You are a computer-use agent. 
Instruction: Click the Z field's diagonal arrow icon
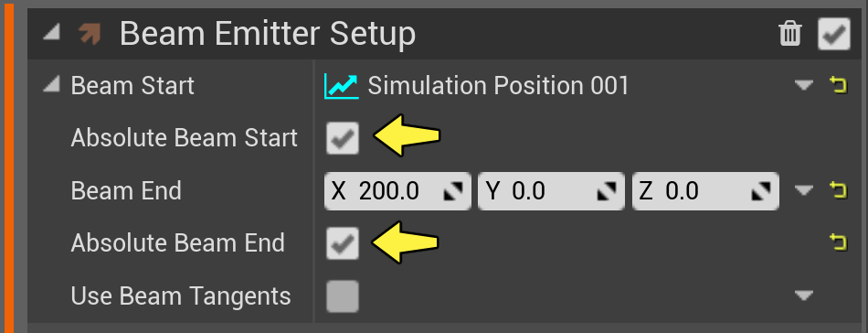pos(761,192)
